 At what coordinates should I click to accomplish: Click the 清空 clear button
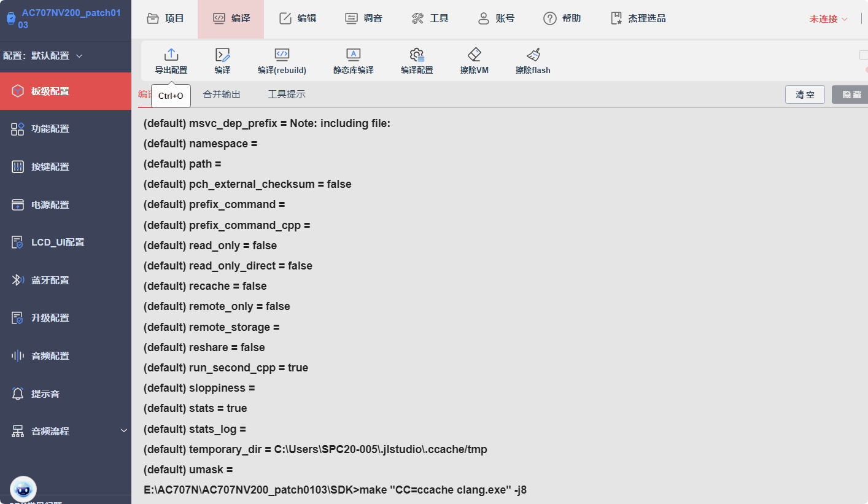[x=805, y=95]
